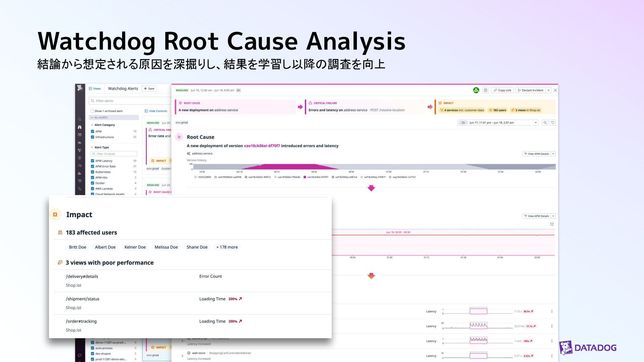
Task: Open the Dashboards sidebar icon
Action: click(79, 135)
